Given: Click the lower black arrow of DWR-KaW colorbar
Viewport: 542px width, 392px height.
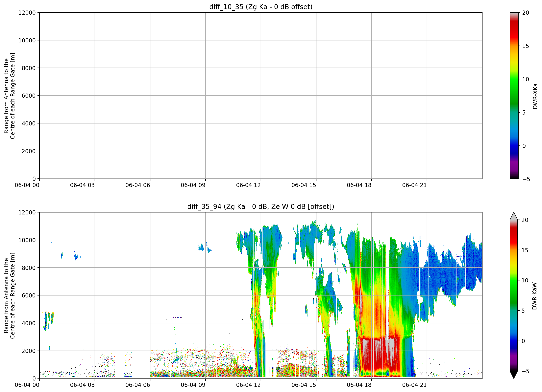Looking at the screenshot, I should click(x=514, y=375).
